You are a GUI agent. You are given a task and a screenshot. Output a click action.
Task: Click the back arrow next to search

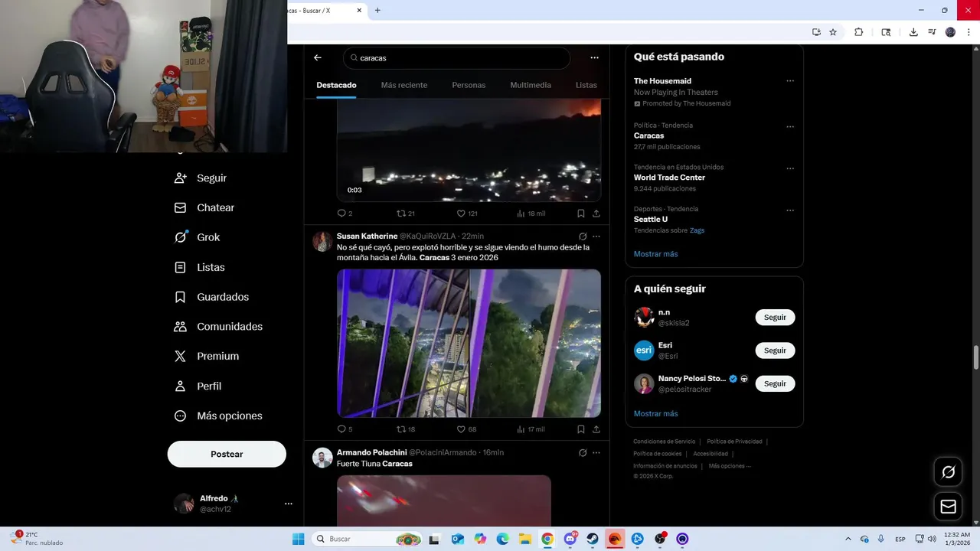[x=318, y=57]
